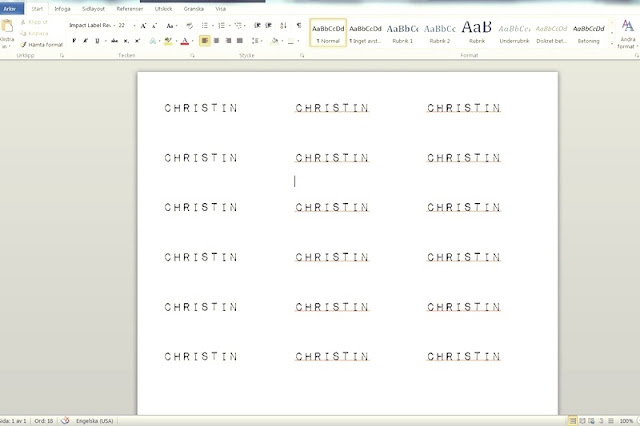Open the borders dropdown arrow
This screenshot has width=640, height=426.
[299, 41]
